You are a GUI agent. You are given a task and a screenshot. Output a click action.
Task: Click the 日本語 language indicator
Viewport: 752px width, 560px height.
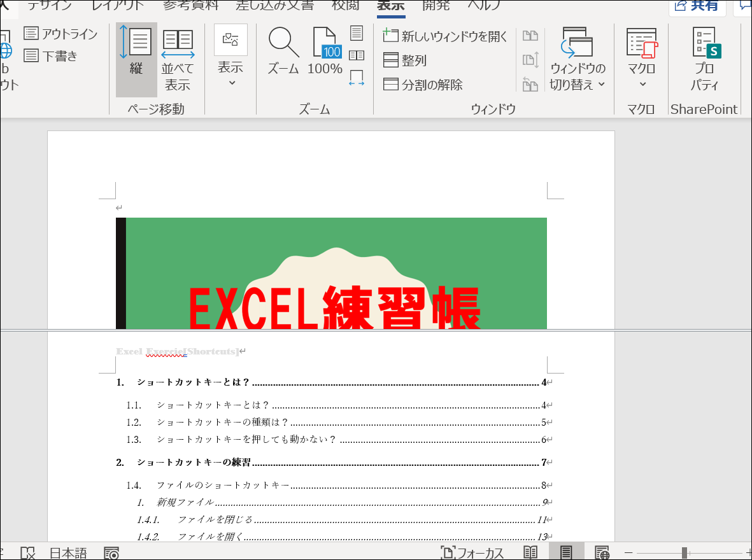tap(68, 553)
